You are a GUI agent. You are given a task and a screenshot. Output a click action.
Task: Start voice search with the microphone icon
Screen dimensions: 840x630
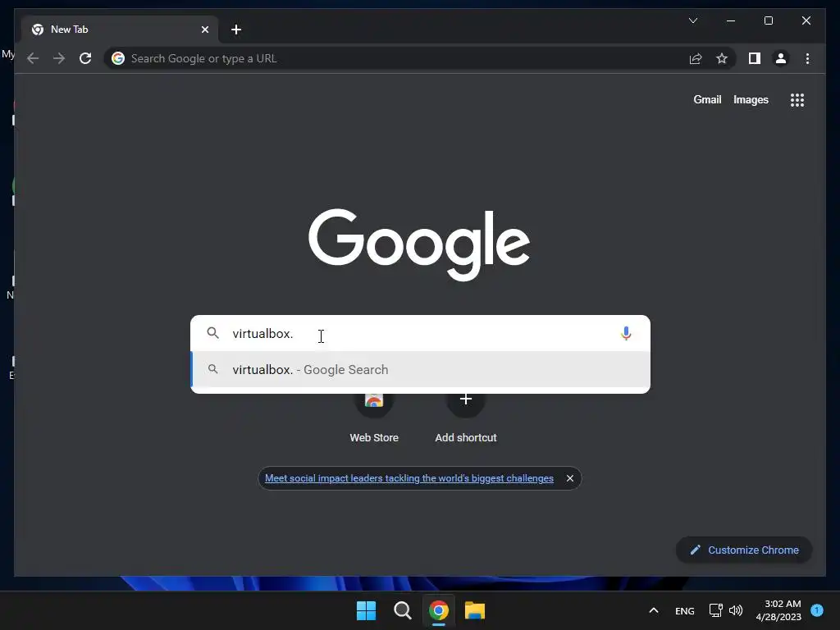coord(626,333)
